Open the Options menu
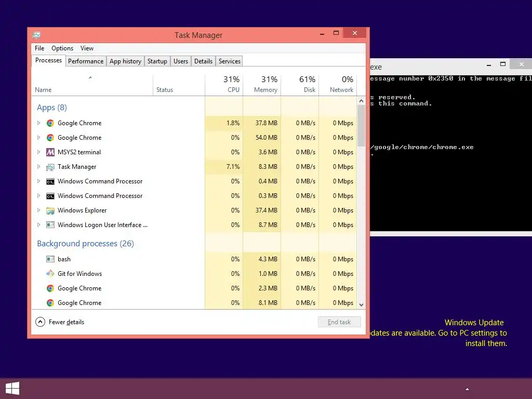Viewport: 532px width, 399px height. tap(62, 48)
